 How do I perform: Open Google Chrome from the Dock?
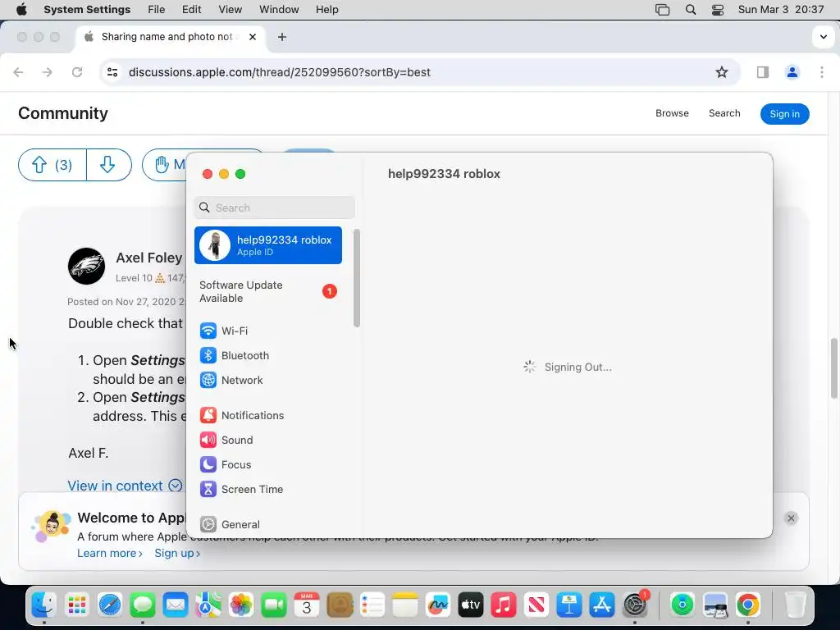pyautogui.click(x=748, y=605)
